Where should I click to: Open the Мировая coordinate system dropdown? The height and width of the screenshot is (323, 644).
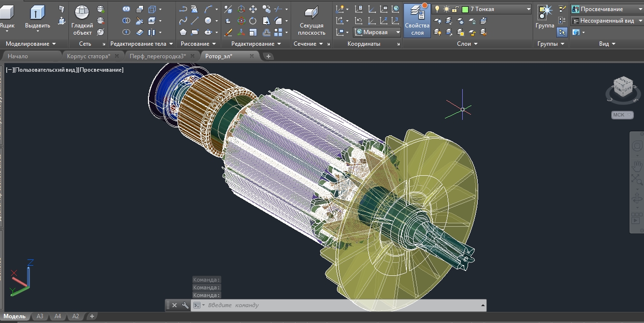377,32
